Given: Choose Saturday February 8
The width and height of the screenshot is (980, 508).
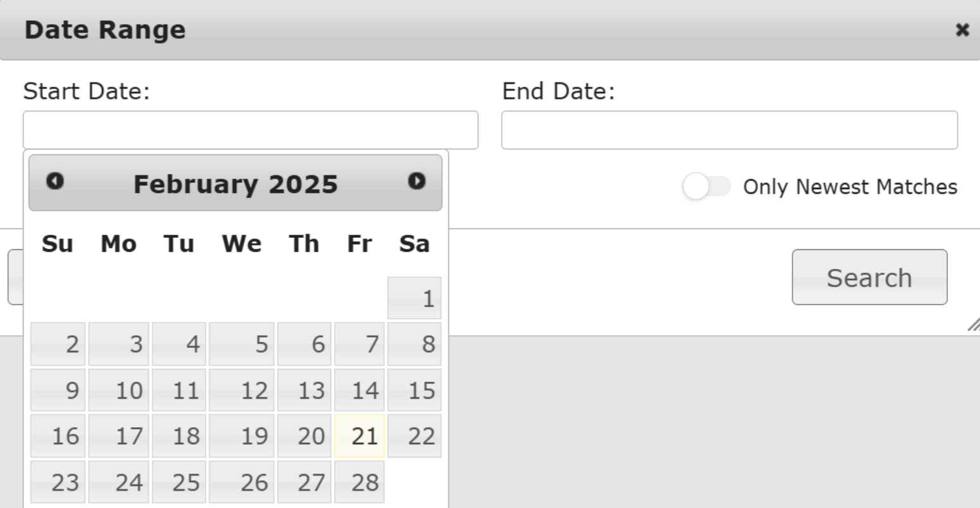Looking at the screenshot, I should pyautogui.click(x=415, y=344).
